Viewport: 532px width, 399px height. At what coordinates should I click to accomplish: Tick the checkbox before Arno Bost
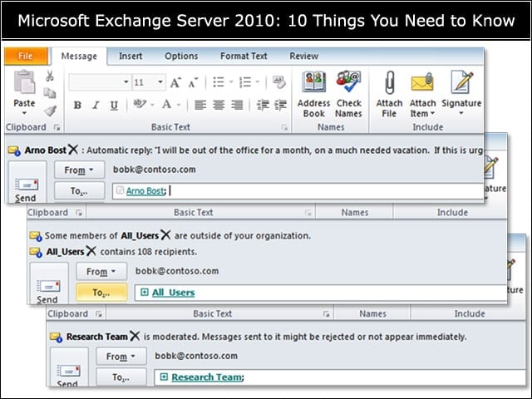tap(120, 190)
